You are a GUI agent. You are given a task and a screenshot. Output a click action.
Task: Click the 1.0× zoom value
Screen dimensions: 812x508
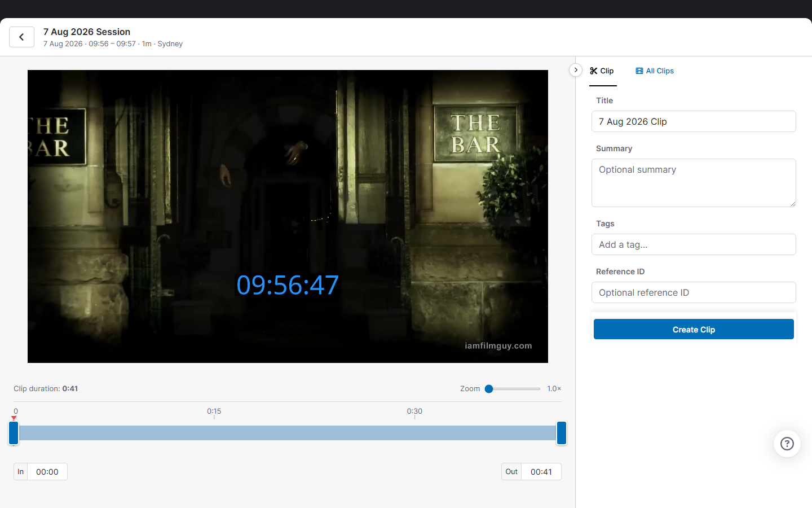point(554,389)
